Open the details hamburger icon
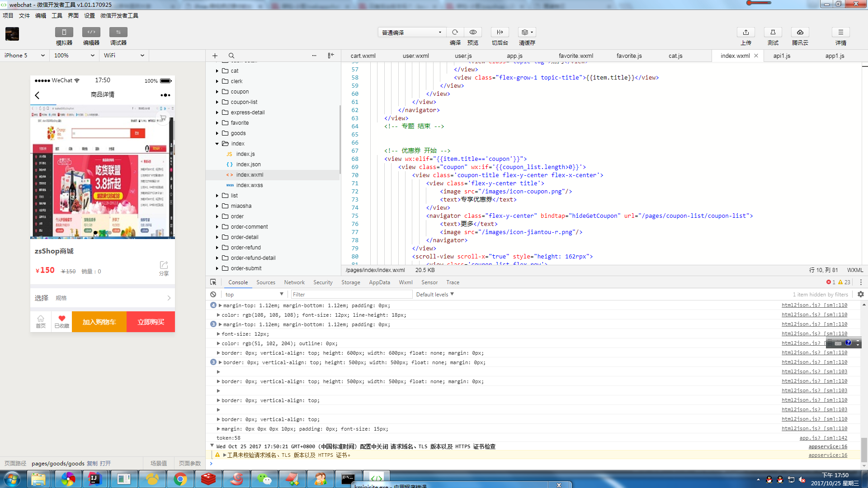The image size is (868, 488). pyautogui.click(x=841, y=32)
